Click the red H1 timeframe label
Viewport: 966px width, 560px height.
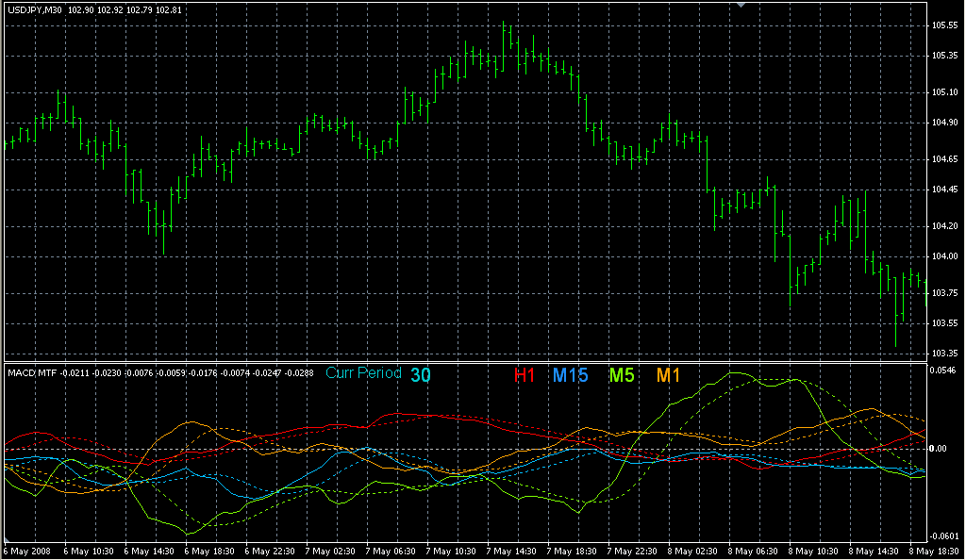coord(525,375)
